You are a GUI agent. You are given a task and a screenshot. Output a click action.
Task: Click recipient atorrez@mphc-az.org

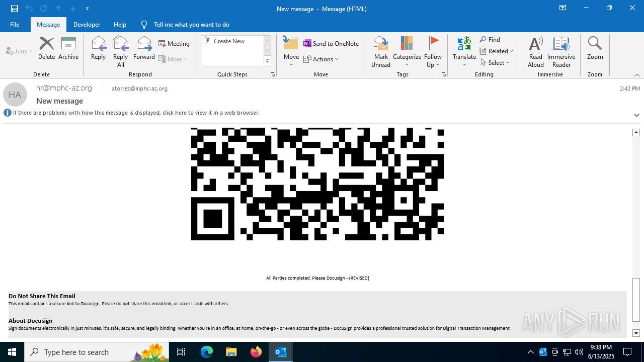(139, 88)
